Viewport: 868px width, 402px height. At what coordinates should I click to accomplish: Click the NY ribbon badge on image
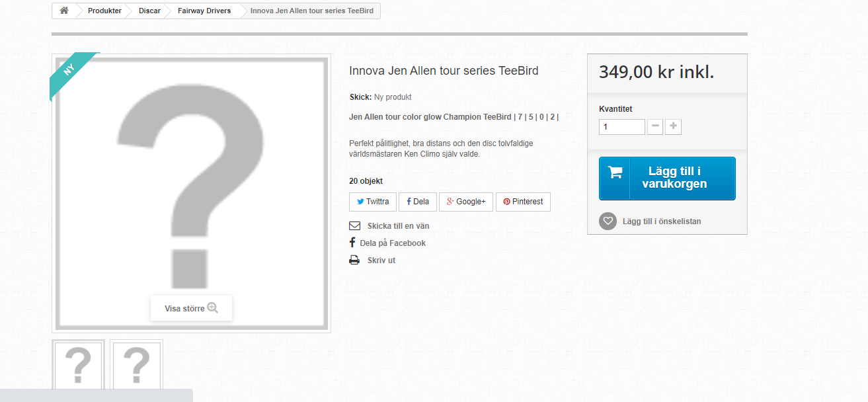pyautogui.click(x=70, y=70)
